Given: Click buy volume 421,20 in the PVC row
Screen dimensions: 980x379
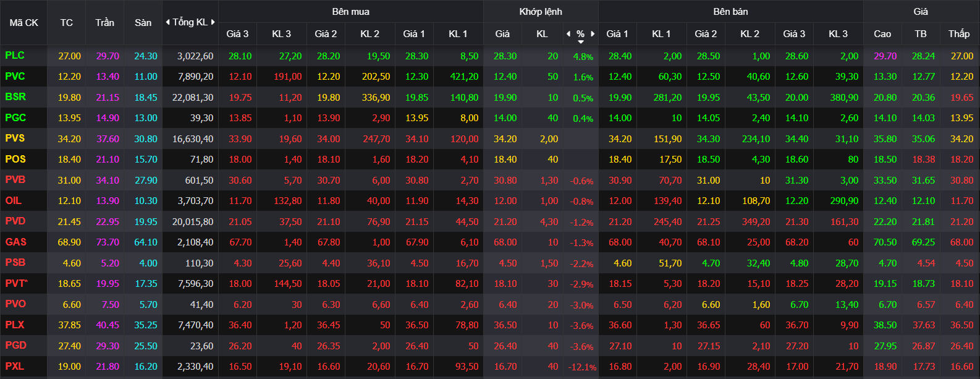Looking at the screenshot, I should pos(464,77).
